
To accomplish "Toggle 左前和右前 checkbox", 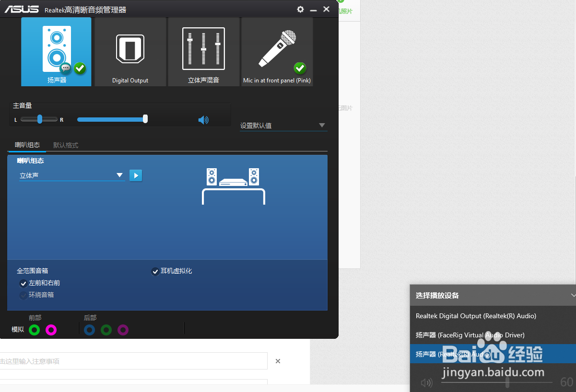I will (x=23, y=283).
